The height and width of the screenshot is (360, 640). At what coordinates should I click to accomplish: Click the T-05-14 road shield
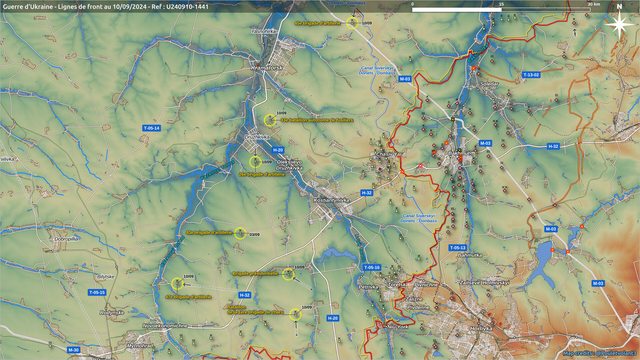tap(151, 128)
